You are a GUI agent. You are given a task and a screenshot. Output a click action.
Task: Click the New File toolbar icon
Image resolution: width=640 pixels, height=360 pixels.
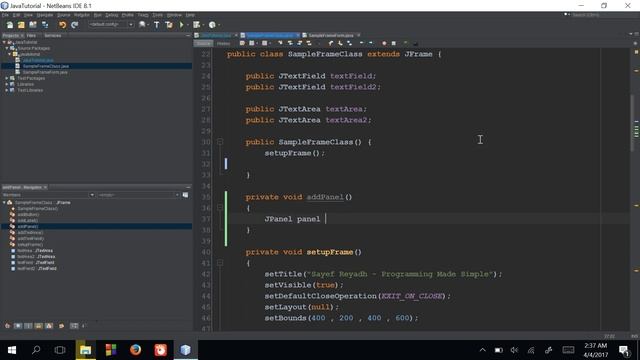pos(10,25)
